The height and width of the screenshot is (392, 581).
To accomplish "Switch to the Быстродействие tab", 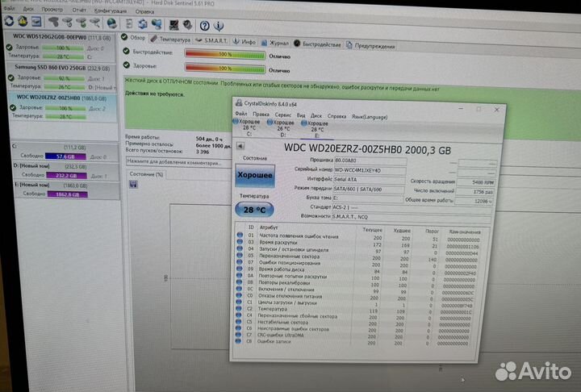I will coord(318,44).
